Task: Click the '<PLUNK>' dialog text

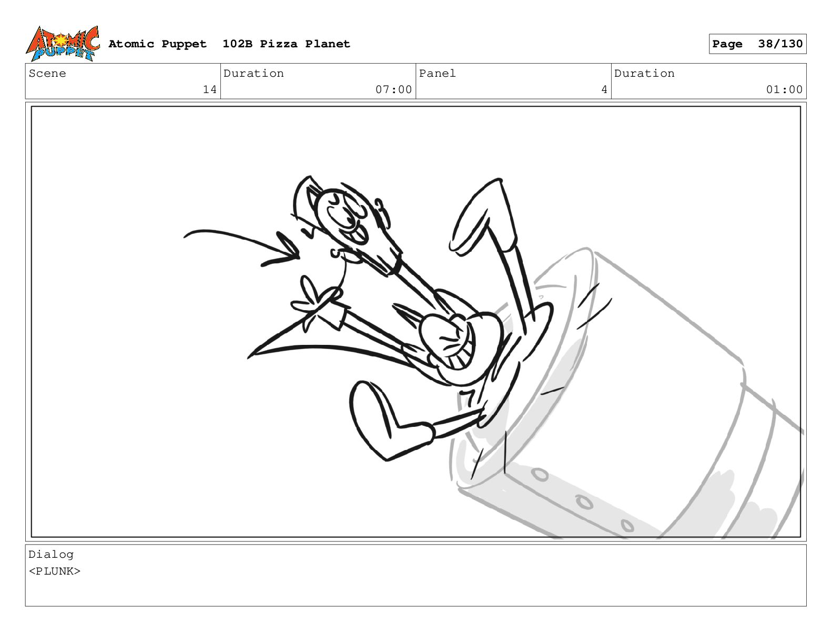Action: (55, 571)
